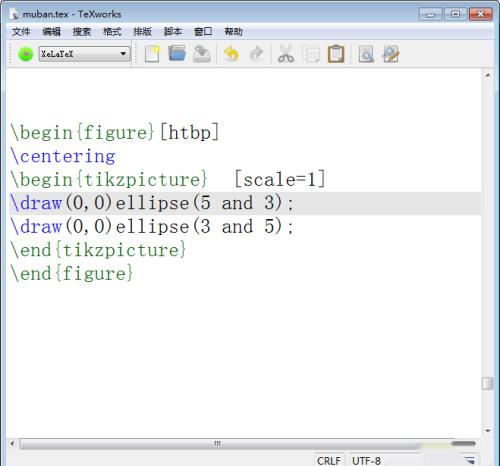This screenshot has height=466, width=500.
Task: Click the vertical scrollbar down arrow
Action: (x=488, y=431)
